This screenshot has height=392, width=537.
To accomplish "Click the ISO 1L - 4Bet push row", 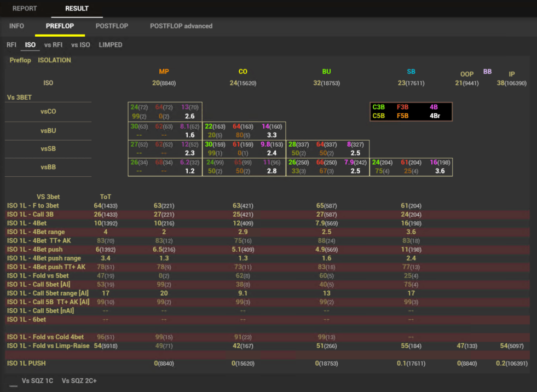I will pyautogui.click(x=268, y=250).
